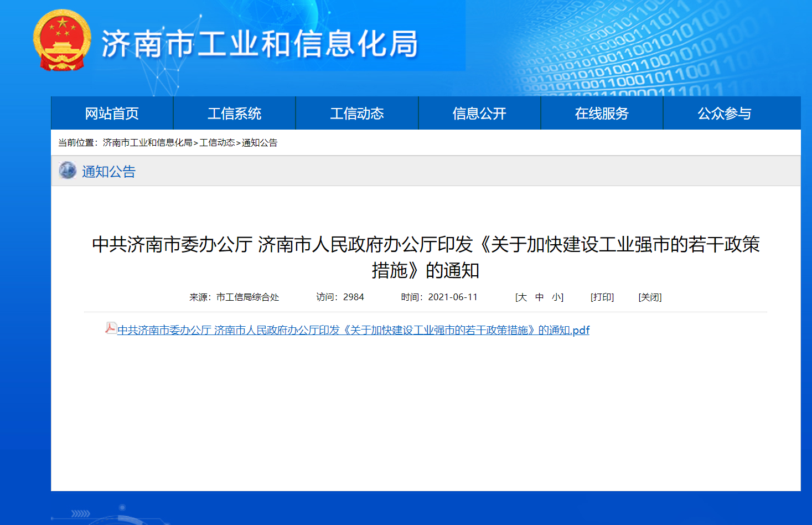812x525 pixels.
Task: Click [关闭] to close the page
Action: pos(650,297)
